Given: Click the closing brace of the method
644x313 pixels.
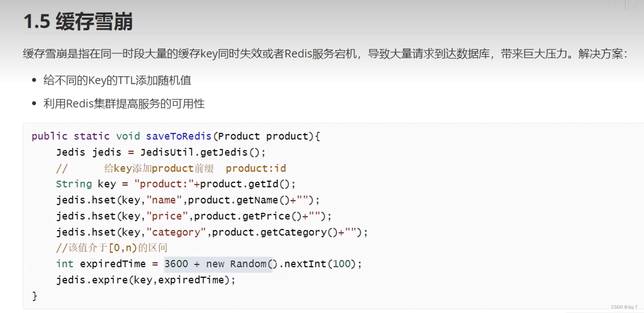Looking at the screenshot, I should (34, 296).
